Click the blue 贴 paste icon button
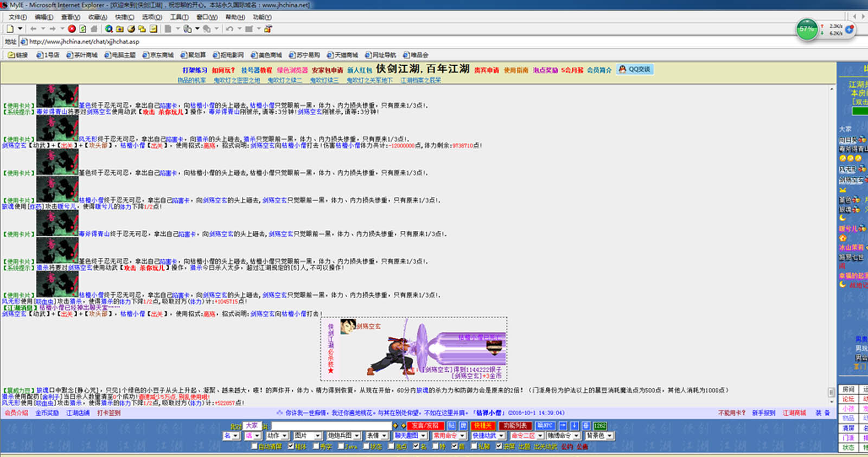The width and height of the screenshot is (868, 457). 451,426
